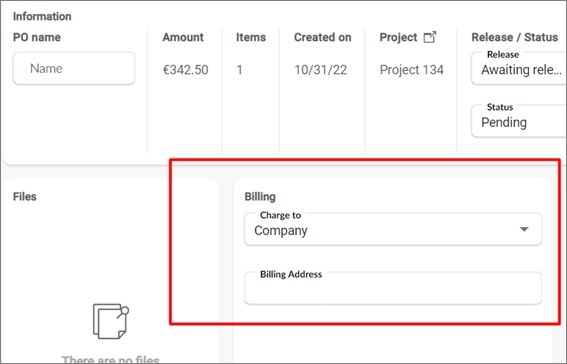Click the empty files document icon
Viewport: 567px width, 364px height.
pyautogui.click(x=111, y=321)
